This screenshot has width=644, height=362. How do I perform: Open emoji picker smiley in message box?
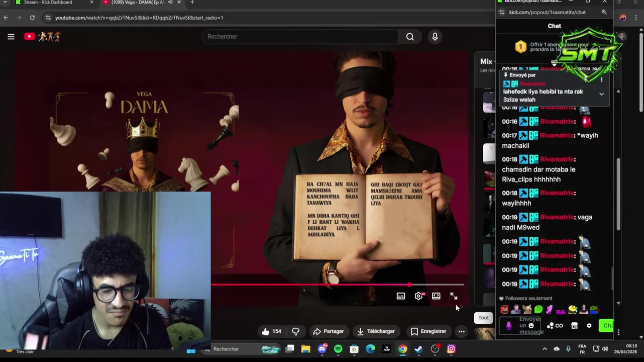(x=531, y=326)
